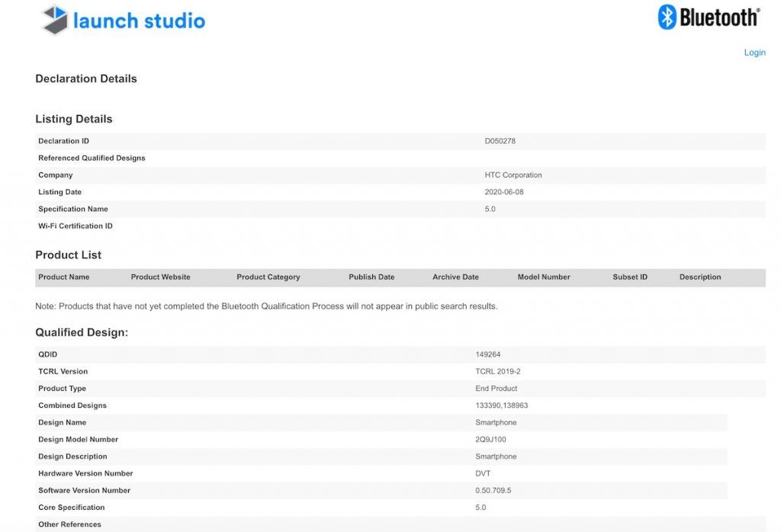Click the Product List heading
This screenshot has width=781, height=532.
(68, 255)
